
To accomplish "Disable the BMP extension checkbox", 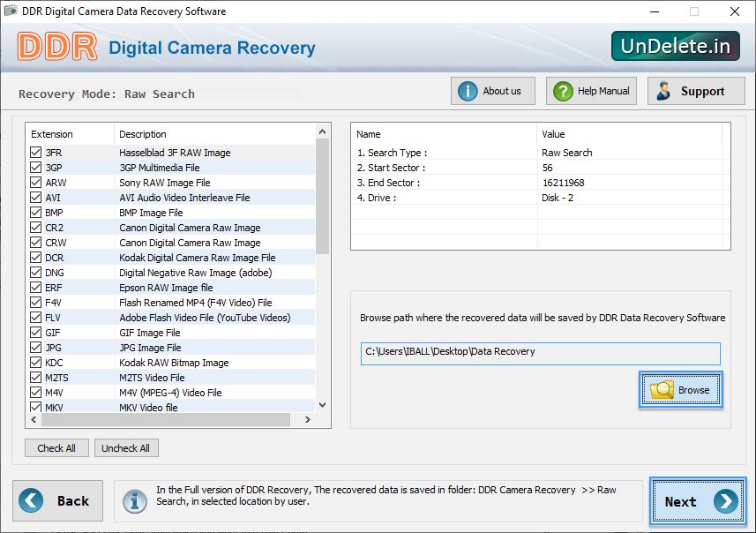I will tap(35, 213).
